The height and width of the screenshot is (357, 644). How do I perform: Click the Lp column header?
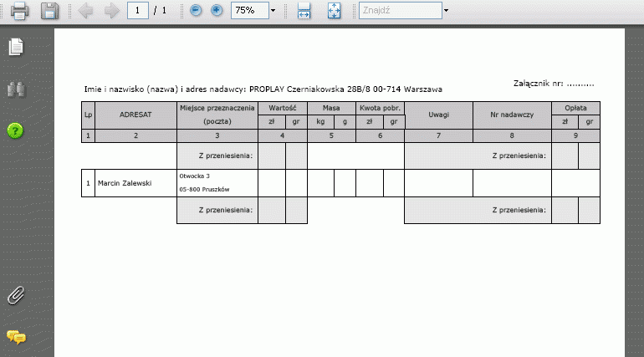[x=88, y=115]
